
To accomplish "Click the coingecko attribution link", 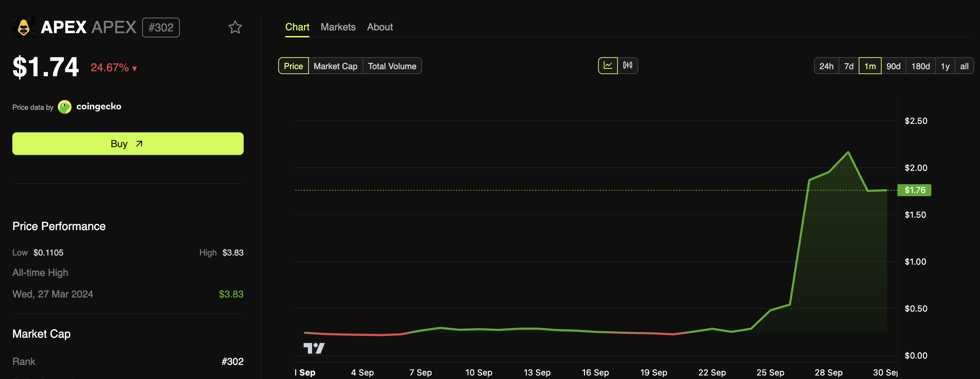I will pos(99,107).
